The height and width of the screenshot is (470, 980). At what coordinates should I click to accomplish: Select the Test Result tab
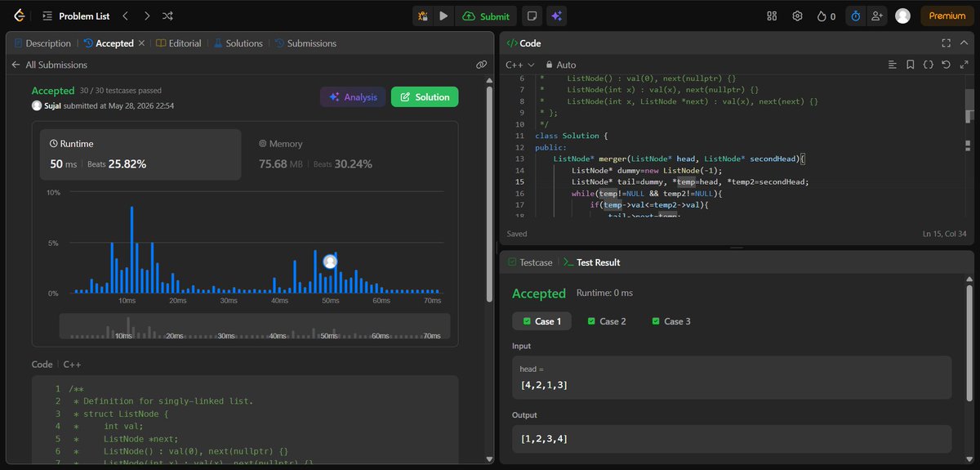pyautogui.click(x=591, y=262)
